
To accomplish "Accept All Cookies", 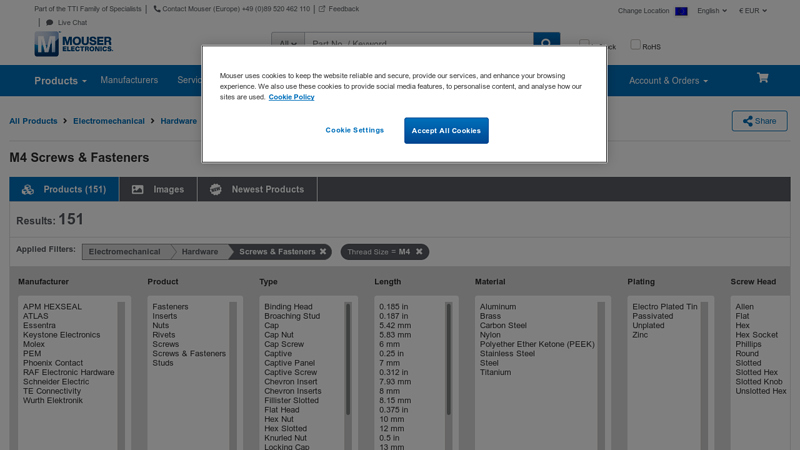I will (x=446, y=131).
